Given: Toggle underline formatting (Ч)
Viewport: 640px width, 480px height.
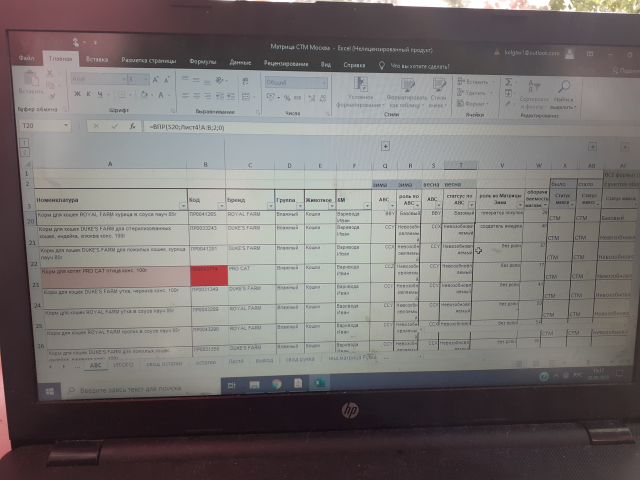Looking at the screenshot, I should pos(100,95).
